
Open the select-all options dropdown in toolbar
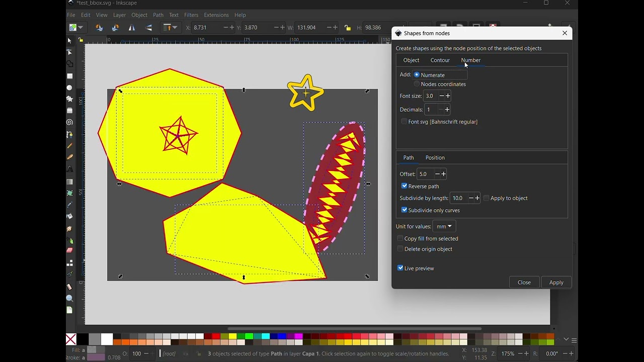(76, 28)
